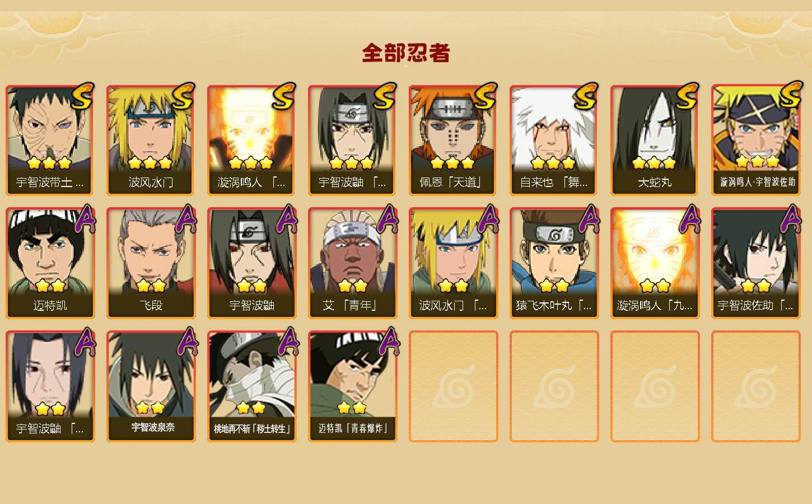Choose the 飞段 ninja card
This screenshot has width=812, height=504.
coord(151,263)
